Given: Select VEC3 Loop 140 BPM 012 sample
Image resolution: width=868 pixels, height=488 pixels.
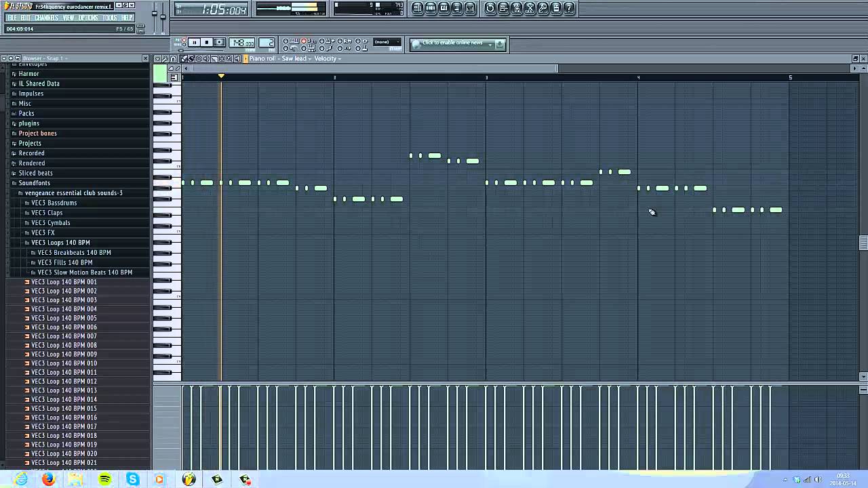Looking at the screenshot, I should [x=64, y=382].
